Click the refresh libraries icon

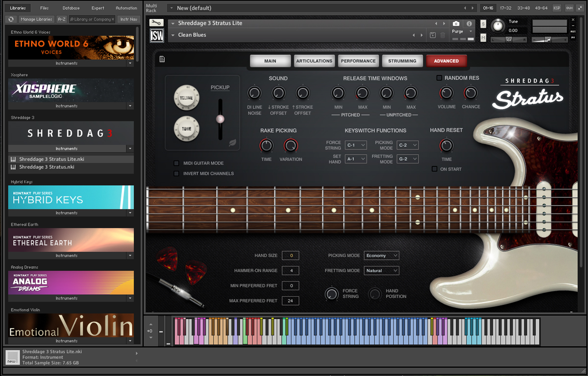point(11,19)
